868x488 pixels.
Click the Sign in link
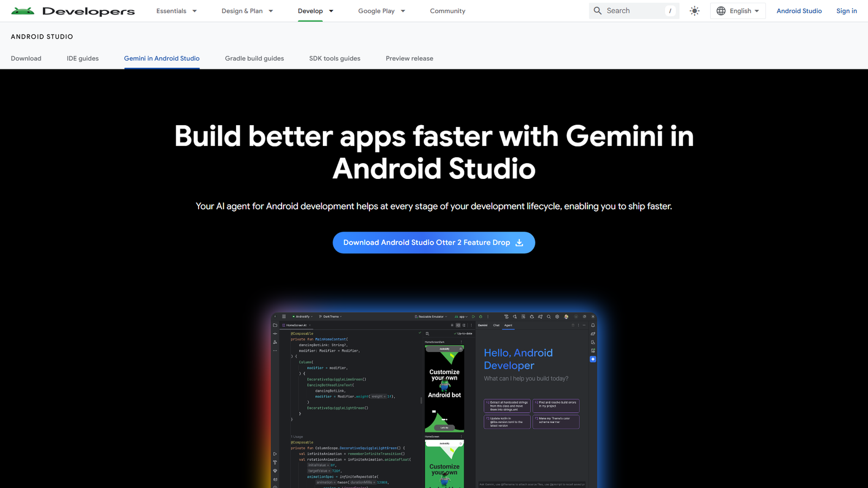tap(846, 10)
